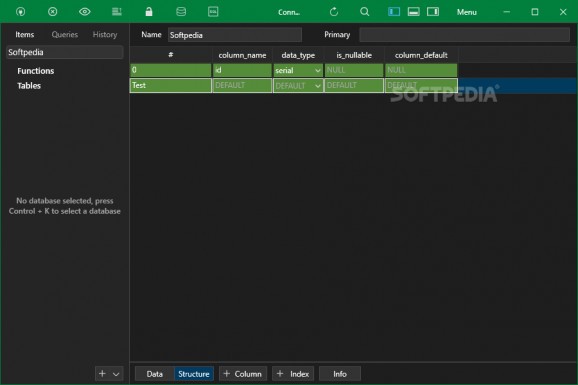Open the SQL editor icon
Viewport: 578px width, 385px height.
(213, 12)
